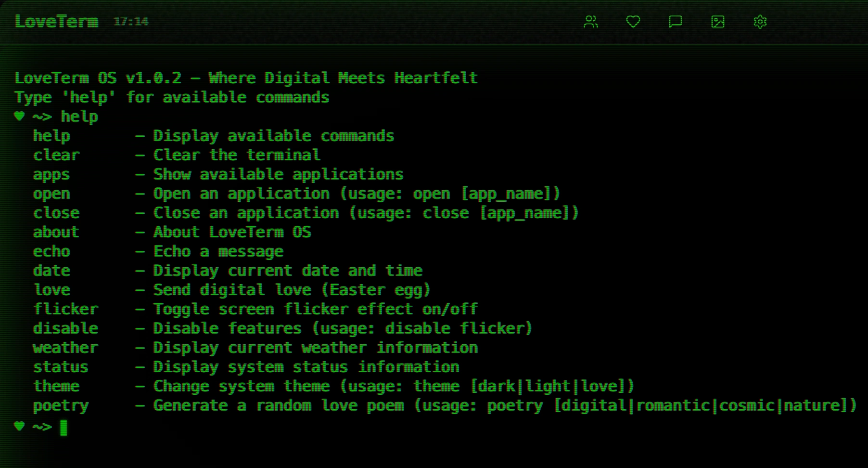This screenshot has height=468, width=868.
Task: Click the heart icon in header
Action: click(633, 22)
